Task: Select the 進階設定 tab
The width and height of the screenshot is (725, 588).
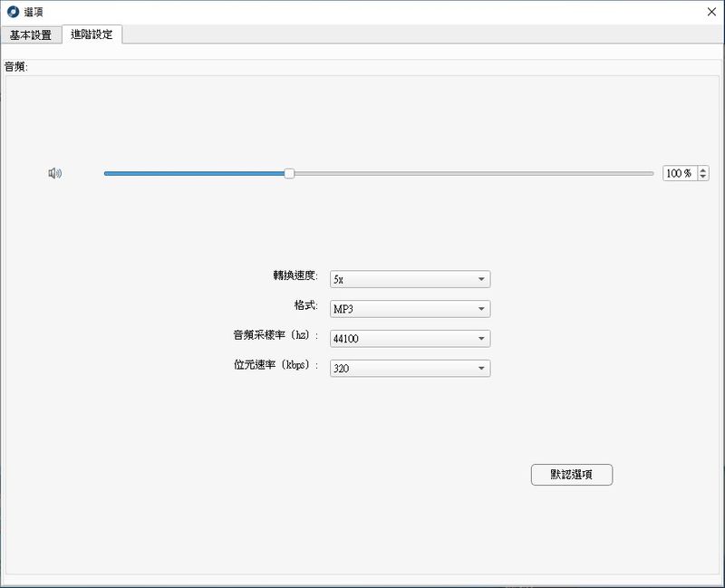Action: point(92,34)
